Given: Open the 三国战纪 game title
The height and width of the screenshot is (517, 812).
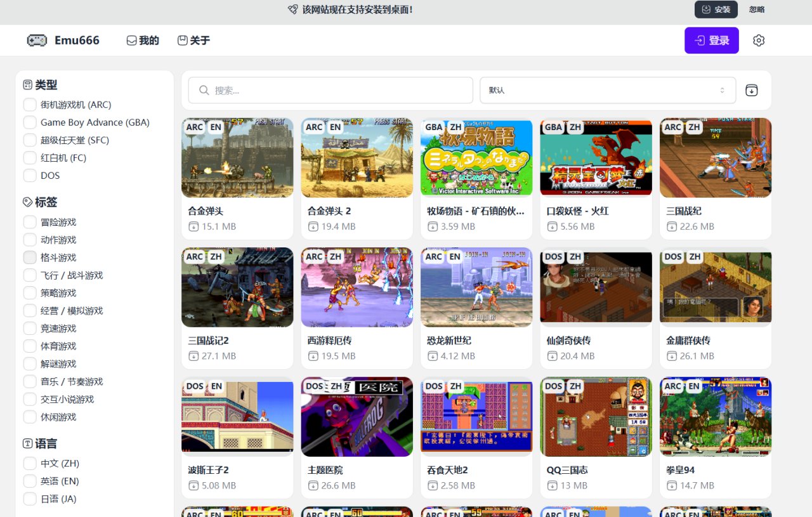Looking at the screenshot, I should click(684, 211).
